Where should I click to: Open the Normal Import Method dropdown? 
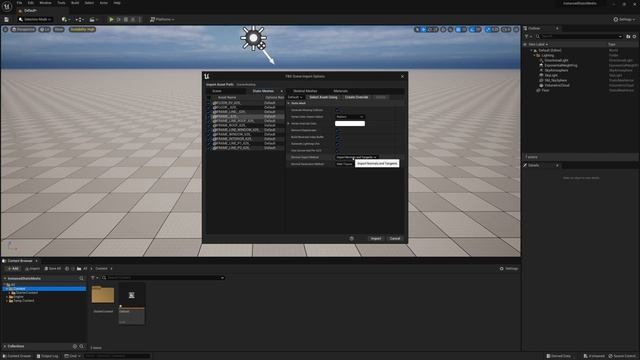point(356,157)
